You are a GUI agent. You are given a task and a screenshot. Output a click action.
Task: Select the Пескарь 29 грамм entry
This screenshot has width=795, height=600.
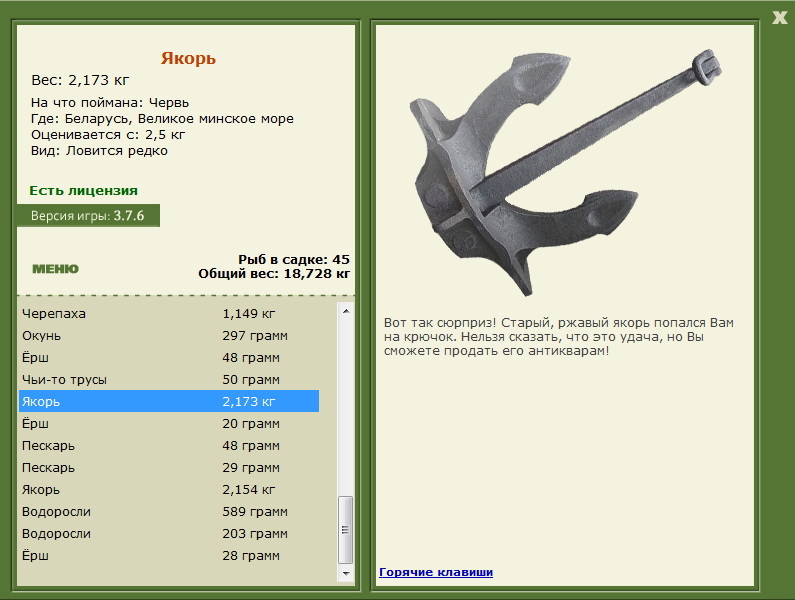[x=169, y=468]
